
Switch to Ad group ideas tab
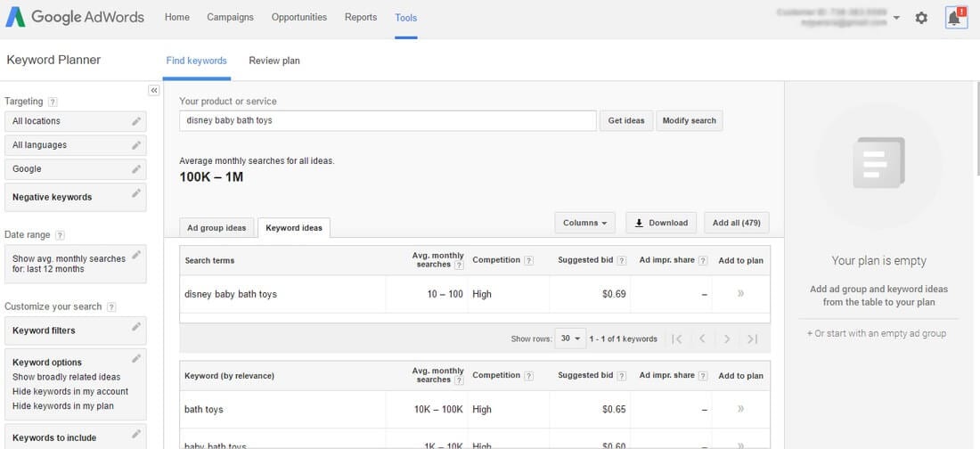pos(216,228)
